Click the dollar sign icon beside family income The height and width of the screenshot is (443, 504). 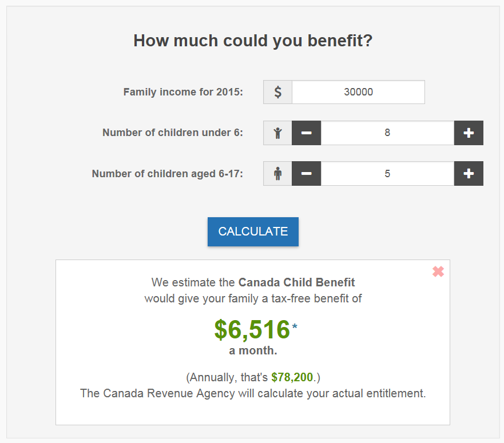coord(277,92)
